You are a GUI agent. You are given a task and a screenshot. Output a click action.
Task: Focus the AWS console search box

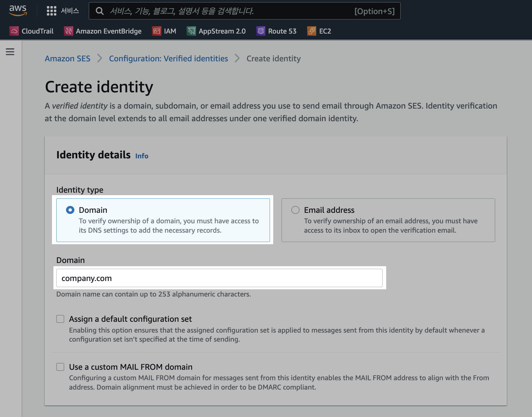pos(231,11)
